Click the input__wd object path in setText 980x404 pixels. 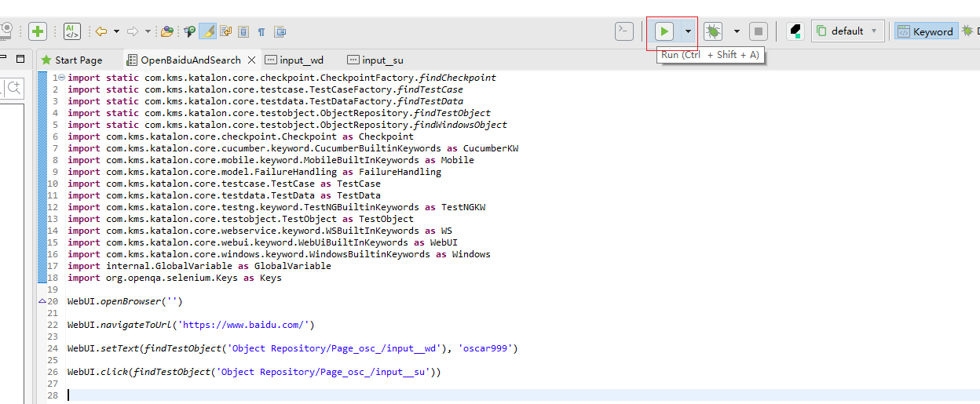pos(337,348)
